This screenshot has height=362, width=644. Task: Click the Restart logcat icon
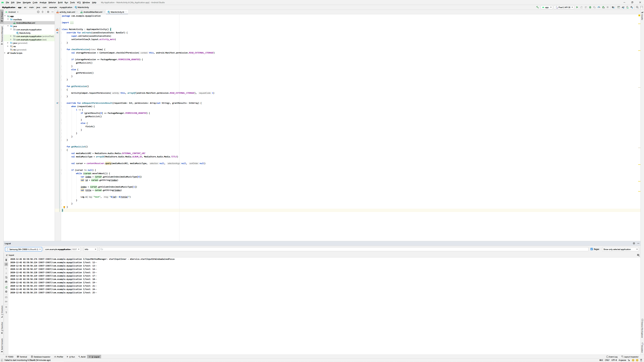pos(6,287)
